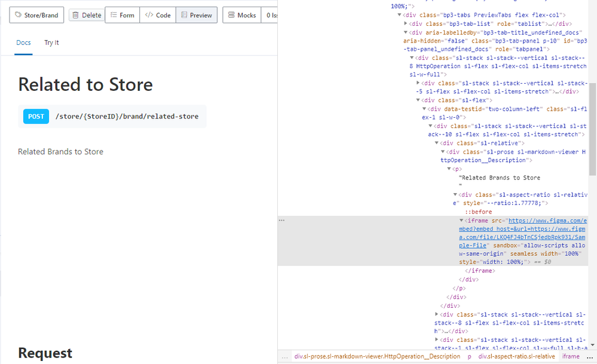Click the angle-brackets icon on the Code button
The image size is (597, 364).
[x=149, y=15]
